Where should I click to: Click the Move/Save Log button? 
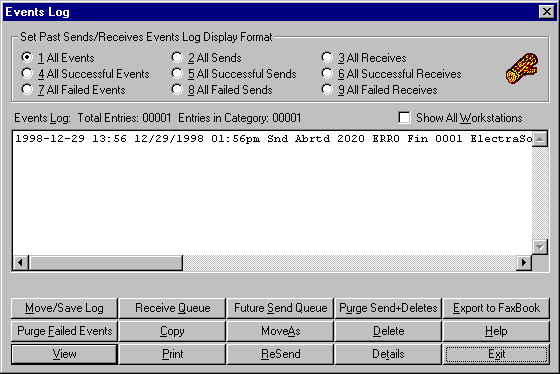point(64,308)
